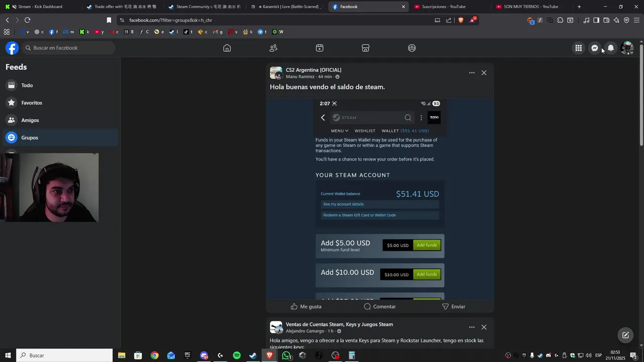Screen dimensions: 644x362
Task: Go back in browser history
Action: [7, 20]
